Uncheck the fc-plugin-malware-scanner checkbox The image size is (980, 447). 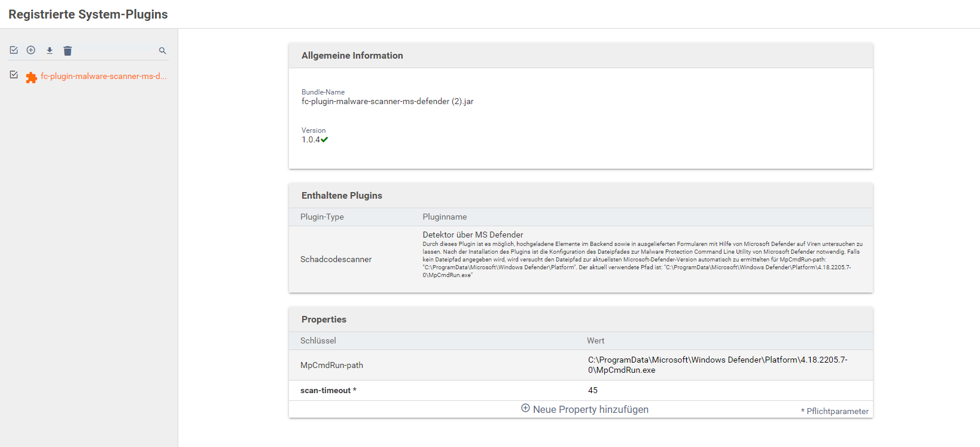coord(14,75)
